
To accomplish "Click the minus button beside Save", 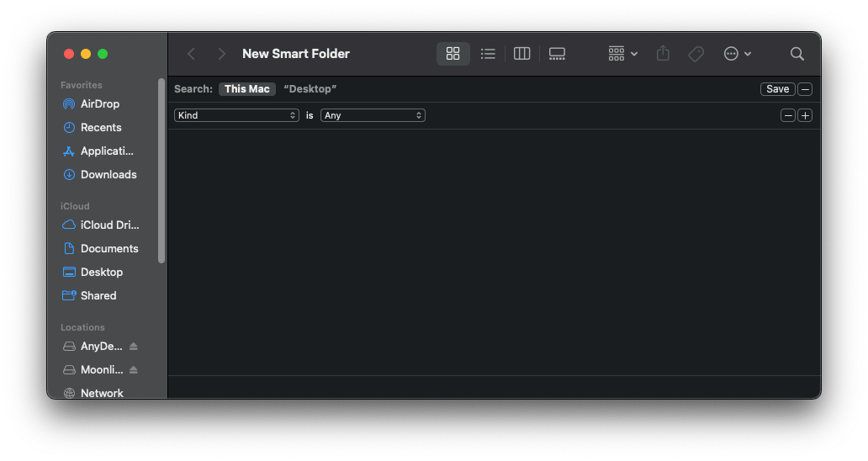I will (x=806, y=89).
